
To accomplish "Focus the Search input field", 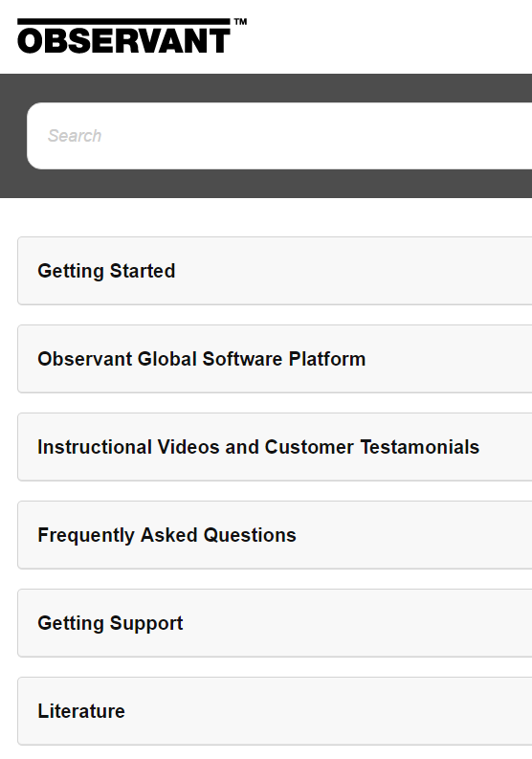I will (x=279, y=136).
